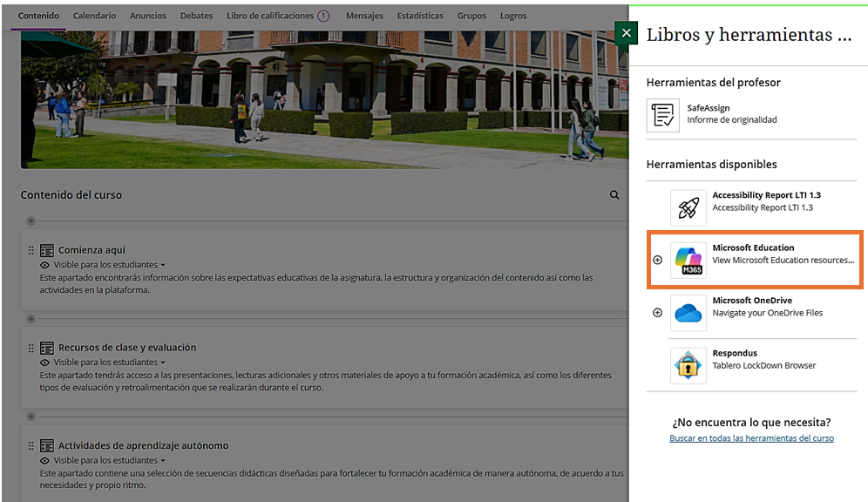
Task: Open the Anuncios tab
Action: tap(148, 16)
